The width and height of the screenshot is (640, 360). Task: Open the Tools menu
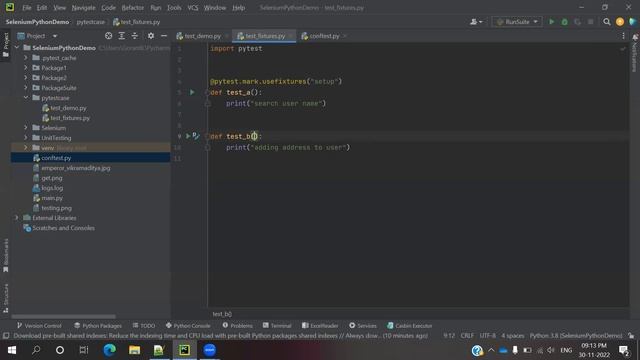pyautogui.click(x=174, y=8)
